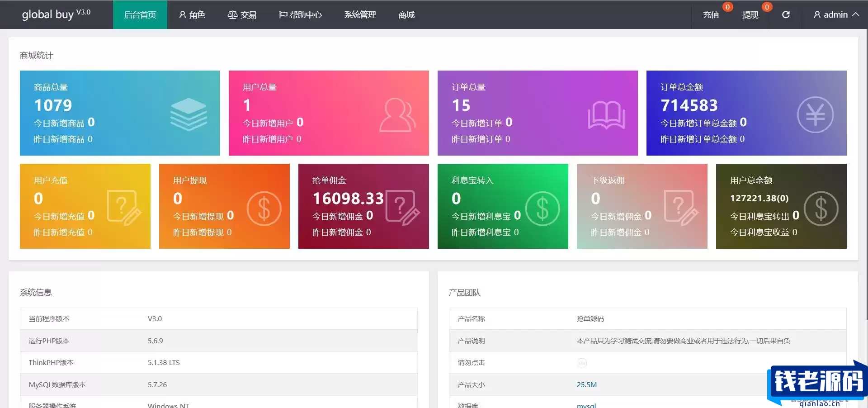The image size is (868, 408).
Task: Select the 昨日新增用户 text
Action: (268, 139)
